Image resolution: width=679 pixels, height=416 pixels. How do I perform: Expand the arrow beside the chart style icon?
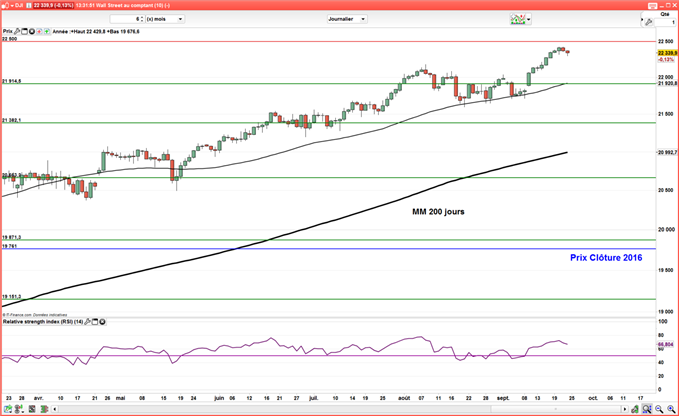point(528,19)
